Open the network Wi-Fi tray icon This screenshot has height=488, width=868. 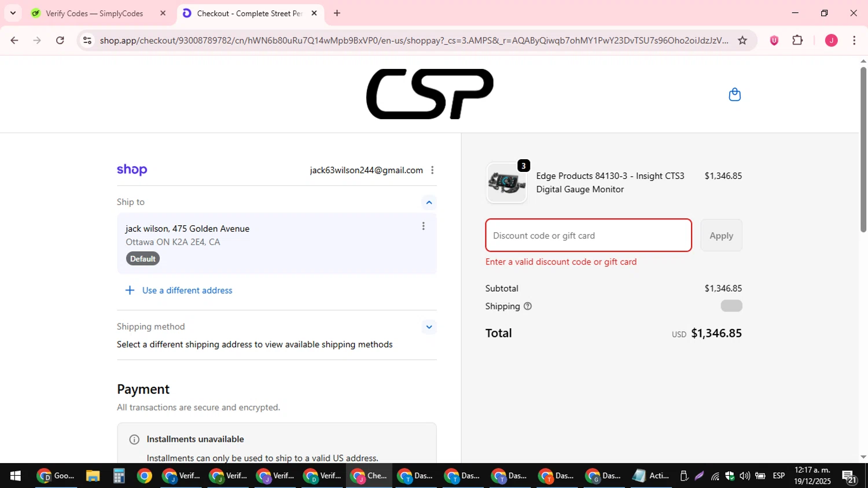coord(715,476)
